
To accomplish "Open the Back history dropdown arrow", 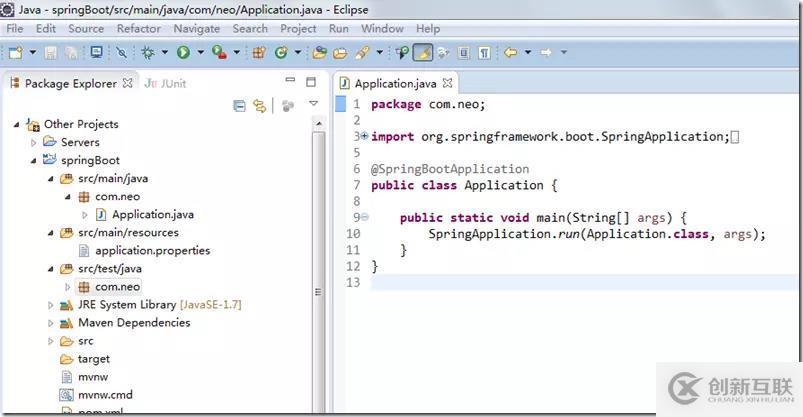I will click(x=527, y=52).
